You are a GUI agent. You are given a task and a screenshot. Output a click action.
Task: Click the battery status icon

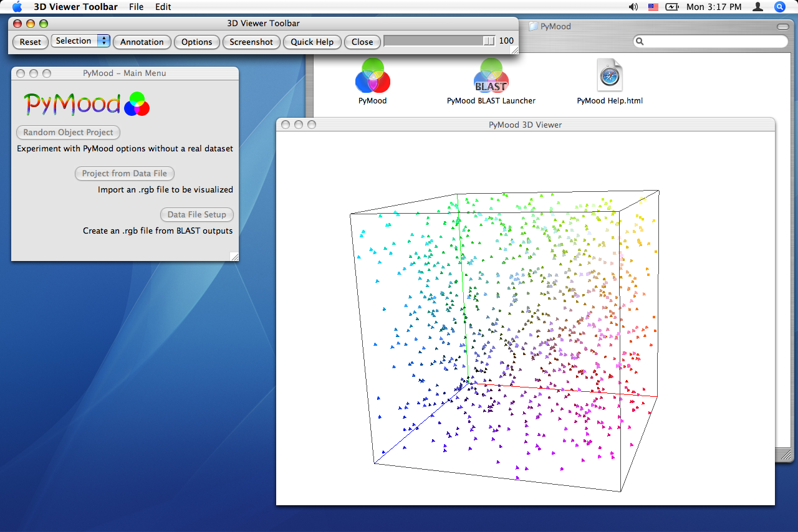(x=672, y=7)
